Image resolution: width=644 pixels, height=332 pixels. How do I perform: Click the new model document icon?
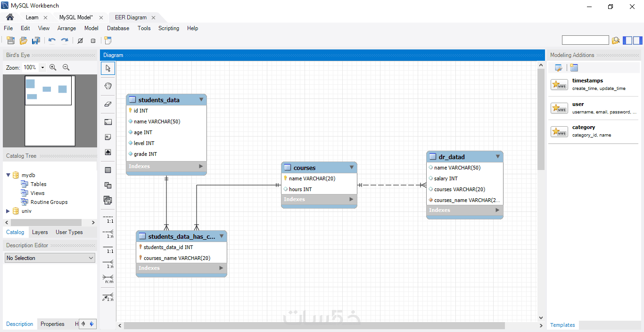10,40
